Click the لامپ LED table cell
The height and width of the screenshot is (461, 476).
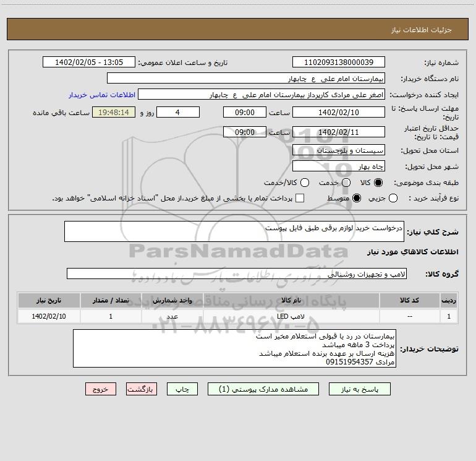pyautogui.click(x=291, y=316)
